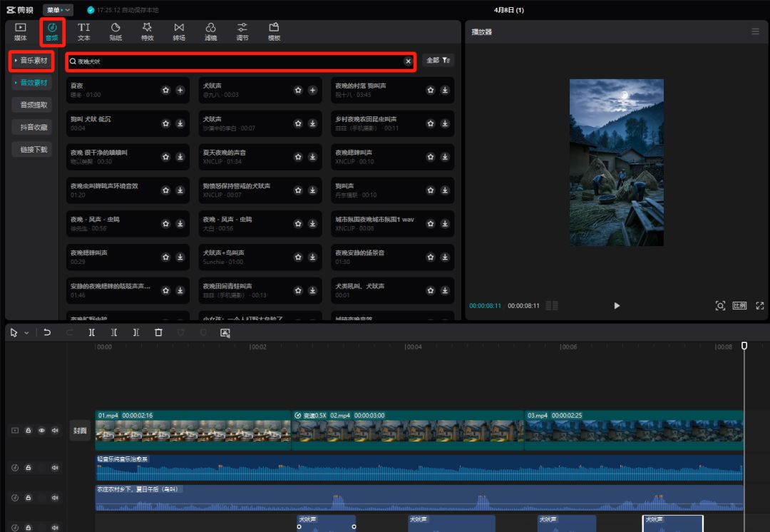Mute the main video track

pyautogui.click(x=55, y=431)
